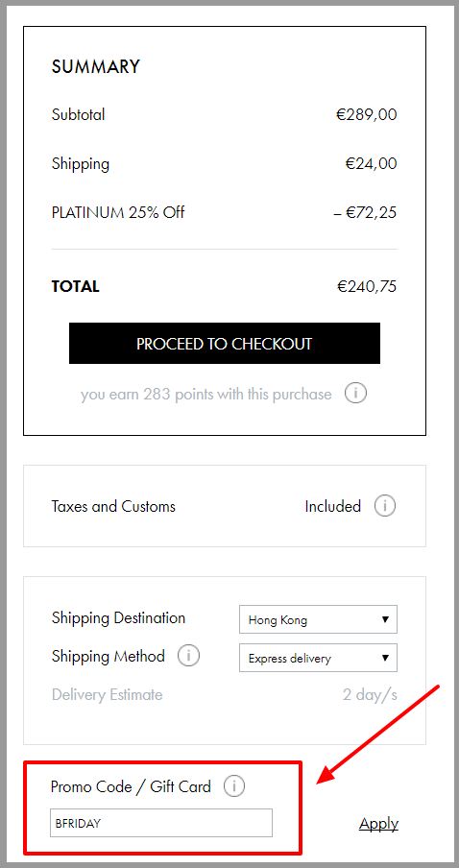The height and width of the screenshot is (868, 459).
Task: Click the Subtotal amount €289,00
Action: coord(367,114)
